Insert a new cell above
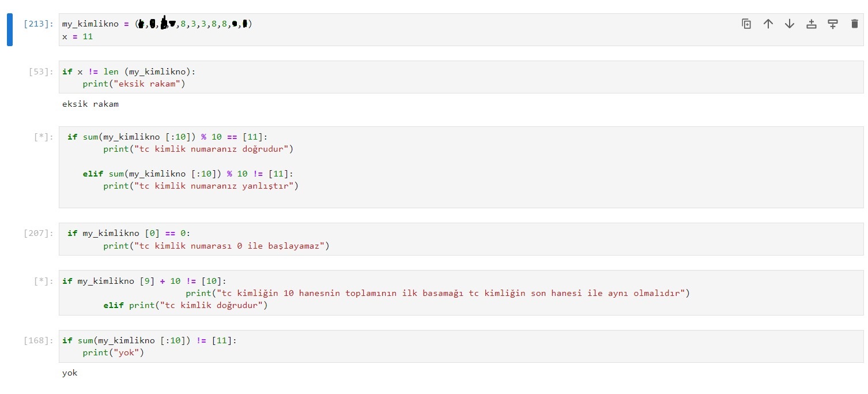The height and width of the screenshot is (394, 868). coord(812,24)
